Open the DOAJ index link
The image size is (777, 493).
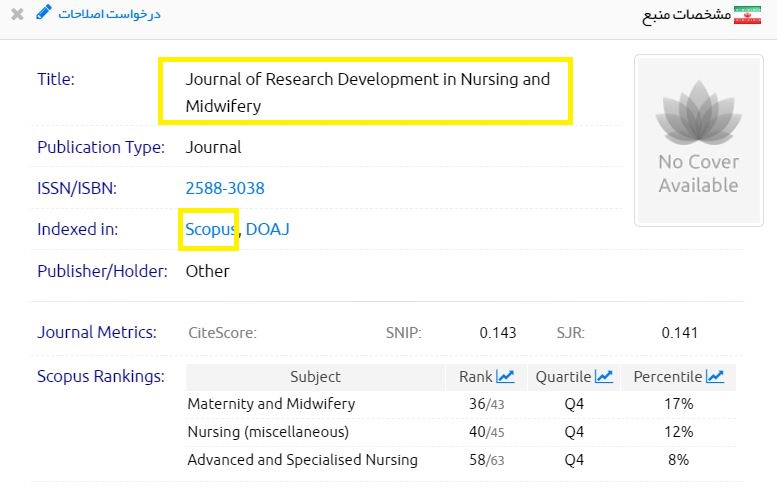[268, 229]
